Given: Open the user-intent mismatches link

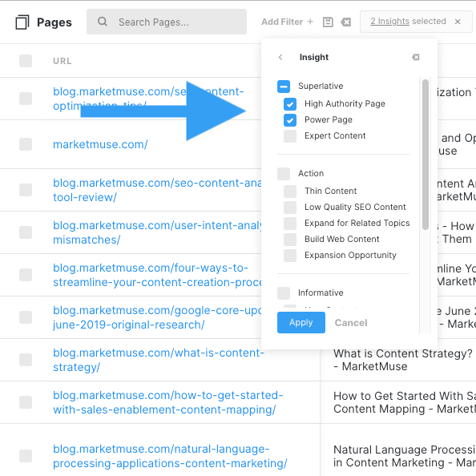Looking at the screenshot, I should tap(157, 232).
